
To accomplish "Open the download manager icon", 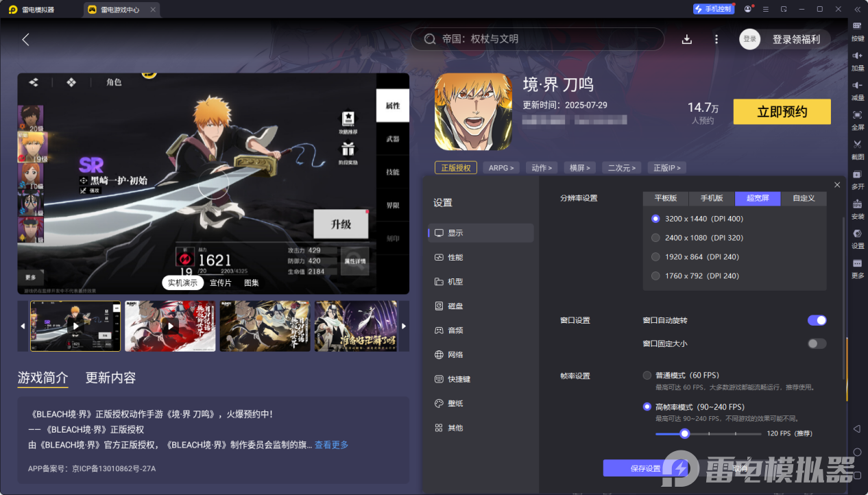I will click(x=687, y=39).
